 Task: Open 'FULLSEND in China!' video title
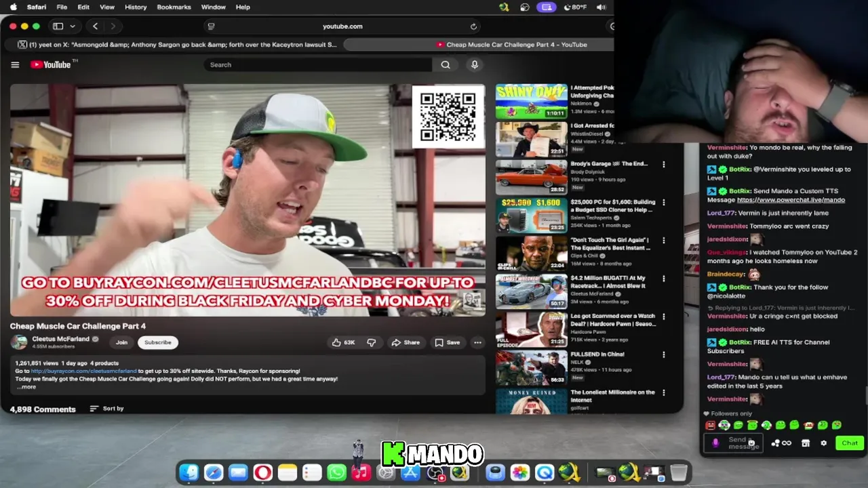(x=597, y=354)
